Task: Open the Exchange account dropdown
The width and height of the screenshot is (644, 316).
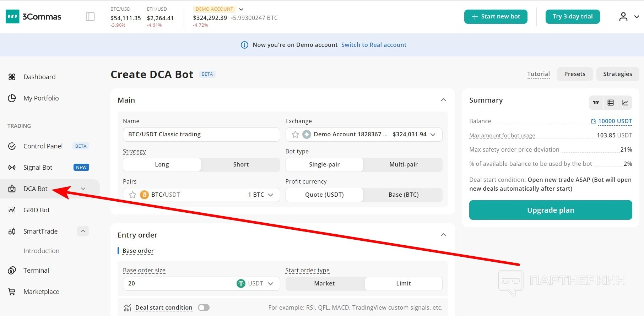Action: tap(433, 134)
